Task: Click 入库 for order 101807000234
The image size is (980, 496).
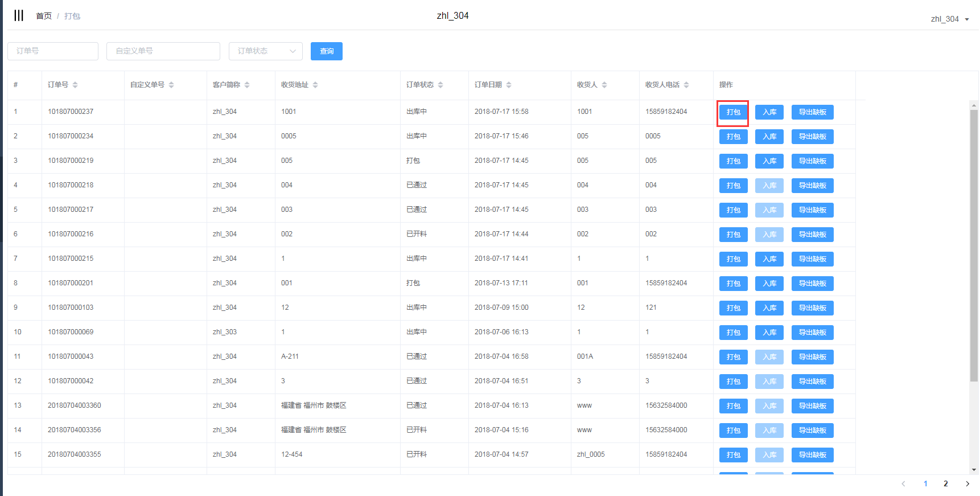Action: tap(769, 137)
